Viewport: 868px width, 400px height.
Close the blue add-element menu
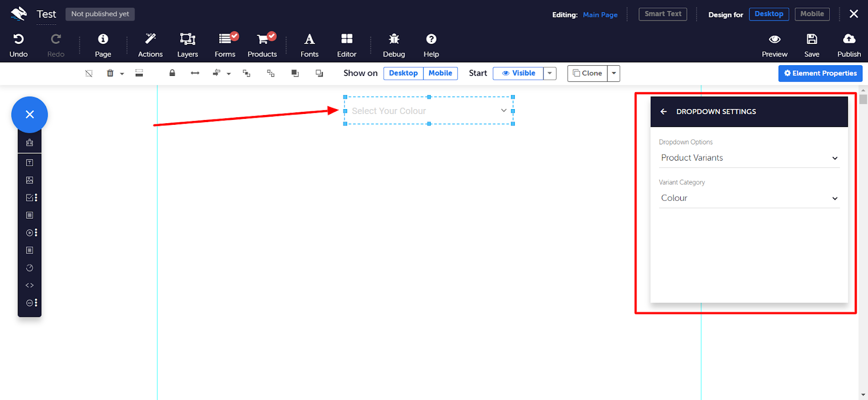click(30, 115)
